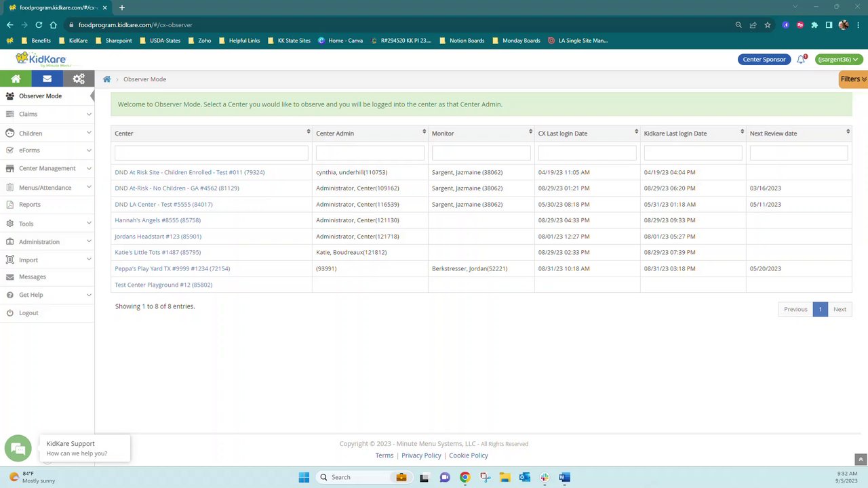Open KidKare Support chat bubble

tap(18, 448)
